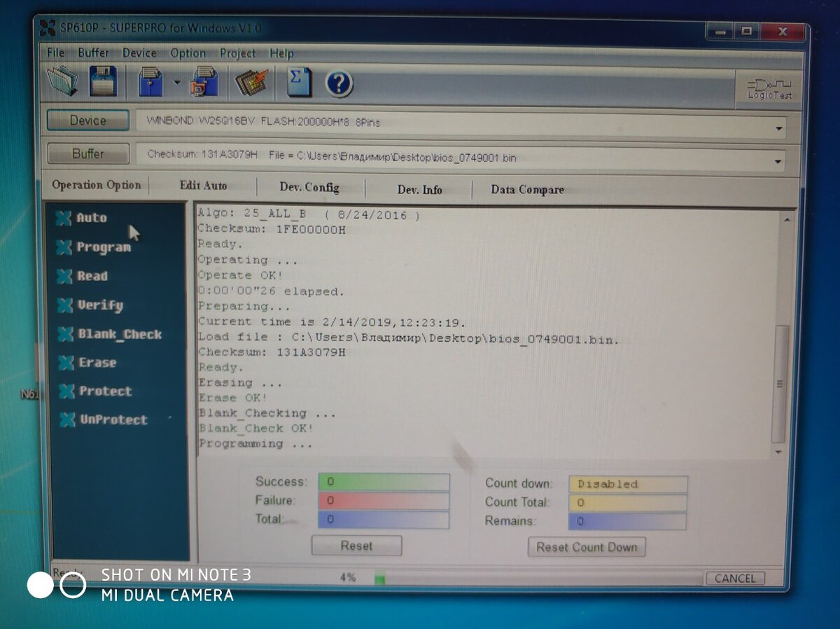Click the Reset Count Down button
840x629 pixels.
coord(587,547)
